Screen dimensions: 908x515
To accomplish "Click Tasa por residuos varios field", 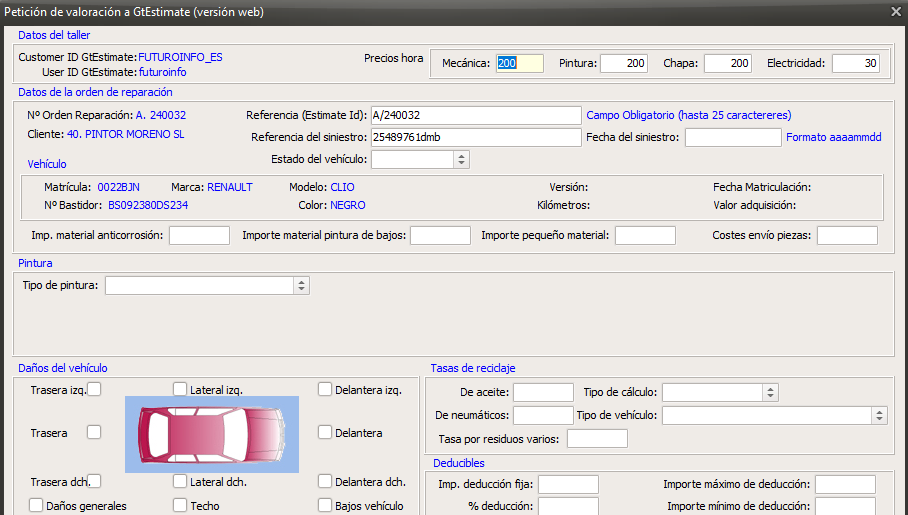I will coord(597,439).
